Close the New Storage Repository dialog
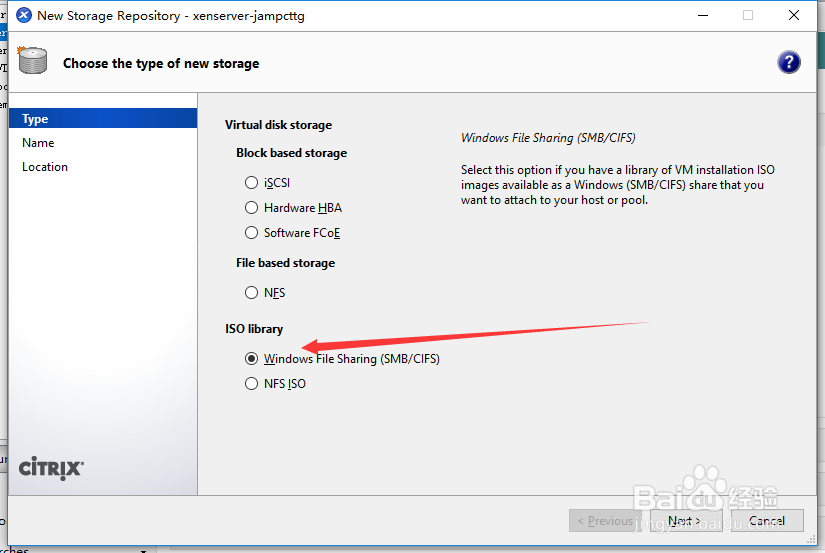Viewport: 825px width, 553px height. coord(793,15)
